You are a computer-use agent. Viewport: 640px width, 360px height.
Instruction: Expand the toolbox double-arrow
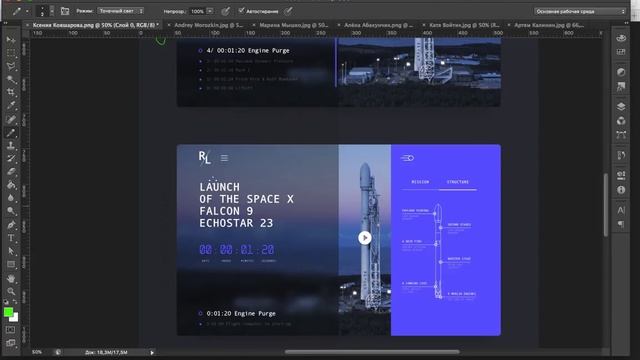[x=6, y=23]
